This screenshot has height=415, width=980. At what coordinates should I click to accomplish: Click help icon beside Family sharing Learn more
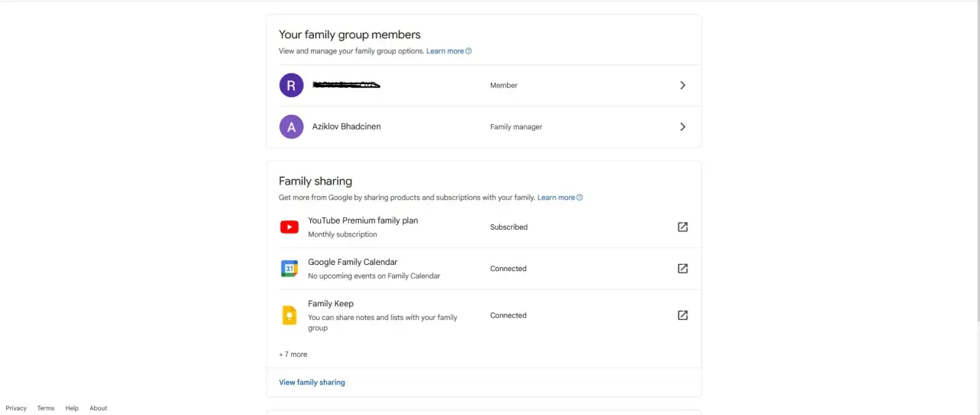point(580,198)
